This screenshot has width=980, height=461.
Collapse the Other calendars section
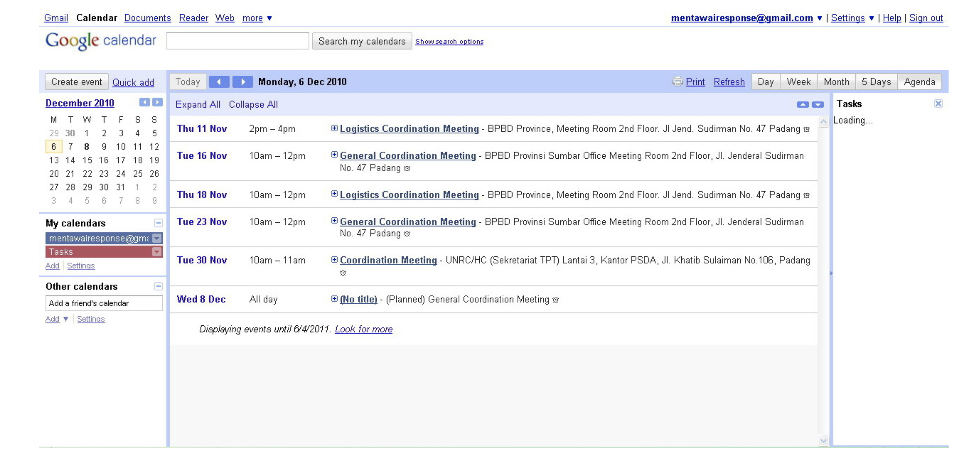coord(158,286)
